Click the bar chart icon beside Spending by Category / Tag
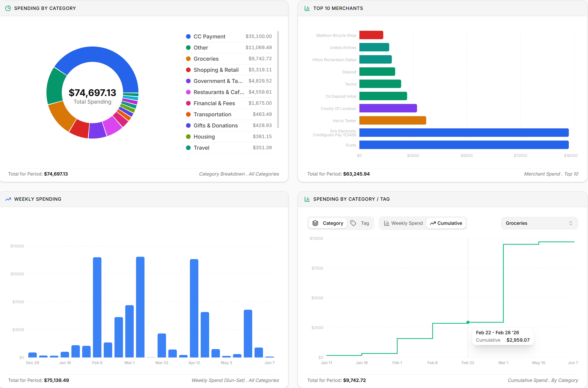588x388 pixels. tap(307, 199)
